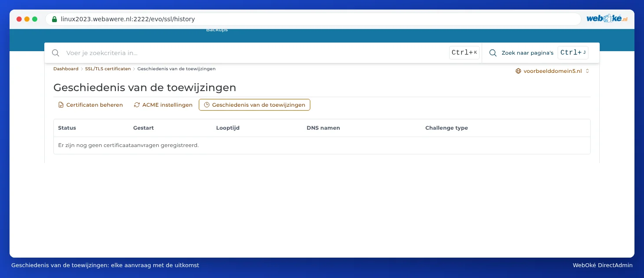This screenshot has width=644, height=278.
Task: Click the DNS namen column header
Action: 323,128
